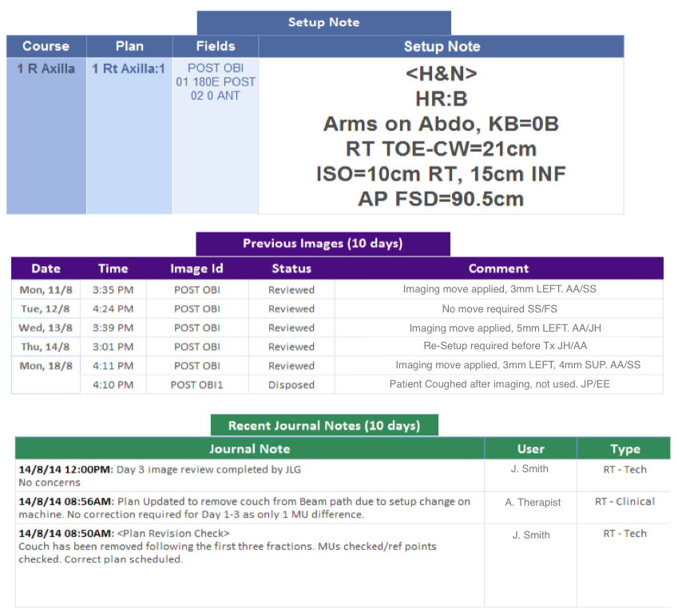The image size is (678, 616).
Task: Select the 01 180E POST field
Action: 216,81
